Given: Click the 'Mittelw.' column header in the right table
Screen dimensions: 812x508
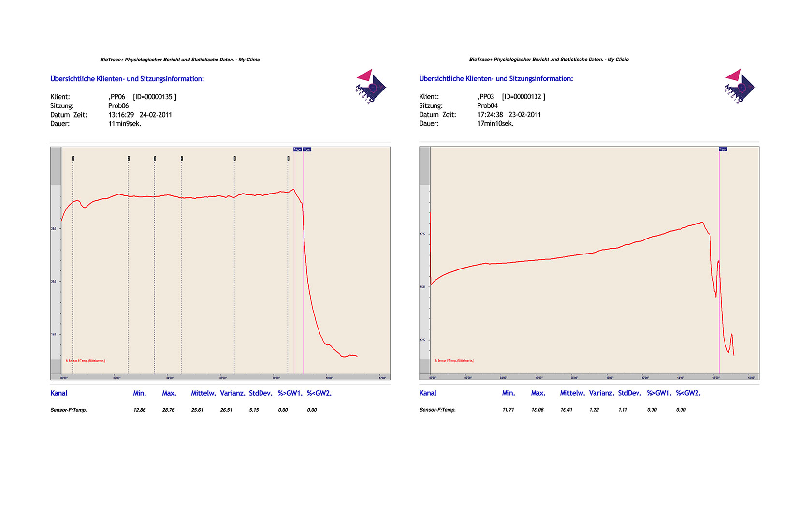Looking at the screenshot, I should pyautogui.click(x=572, y=393).
